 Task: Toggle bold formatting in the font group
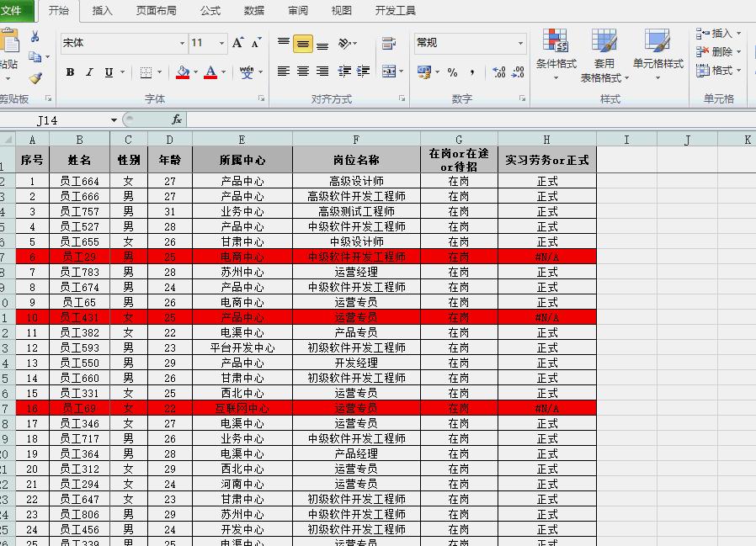69,73
